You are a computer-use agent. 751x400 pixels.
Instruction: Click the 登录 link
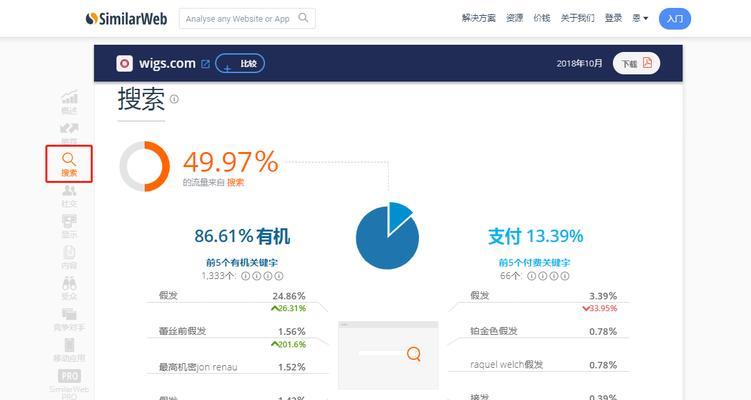614,18
